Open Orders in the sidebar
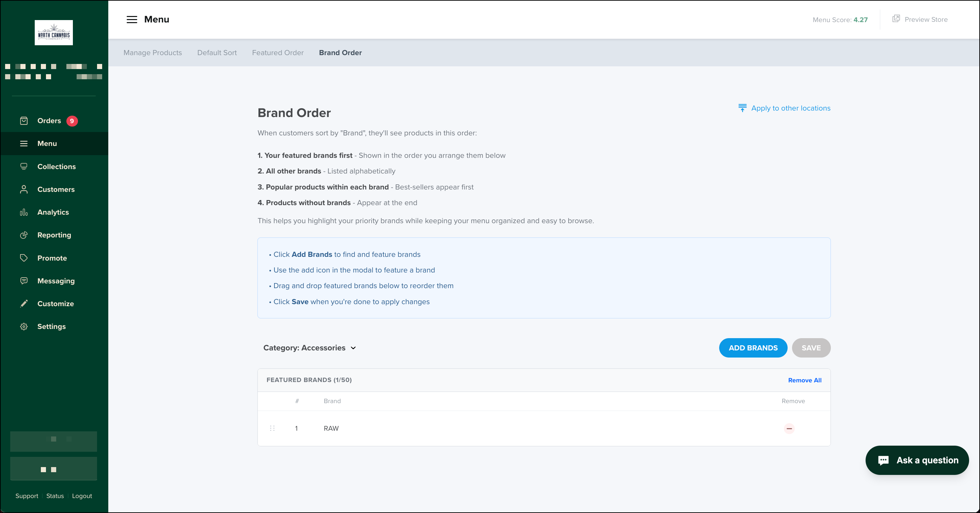Image resolution: width=980 pixels, height=513 pixels. coord(54,121)
